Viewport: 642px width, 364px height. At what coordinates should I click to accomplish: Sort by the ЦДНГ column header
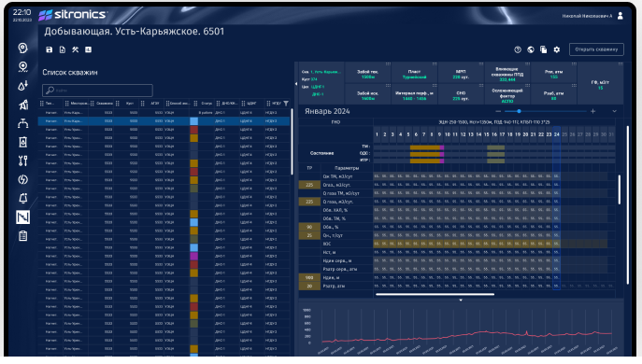point(252,104)
